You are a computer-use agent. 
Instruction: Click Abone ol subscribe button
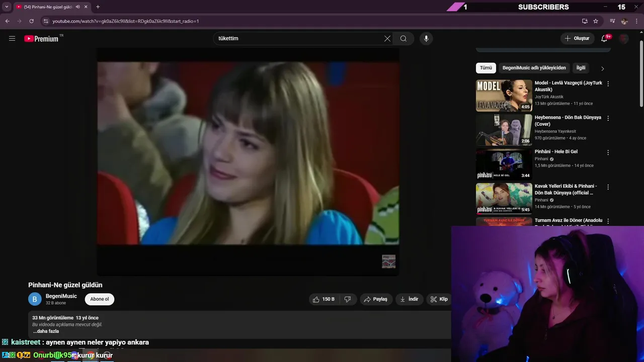[x=100, y=299]
